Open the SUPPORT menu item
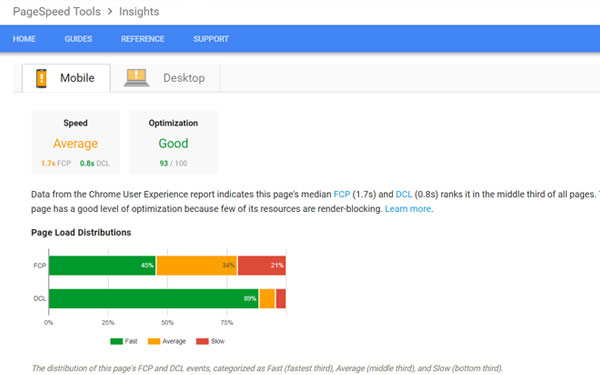Viewport: 600px width, 375px height. pos(211,39)
